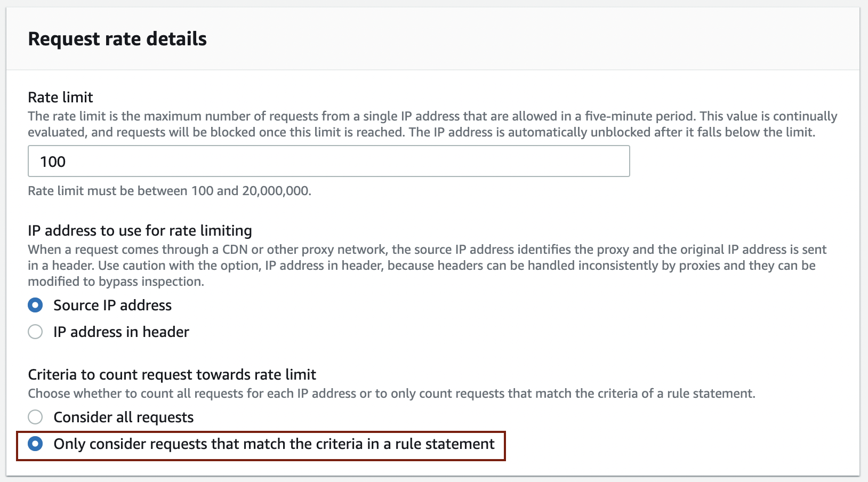Click the empty header bar right of the title
The width and height of the screenshot is (868, 482).
coord(533,39)
